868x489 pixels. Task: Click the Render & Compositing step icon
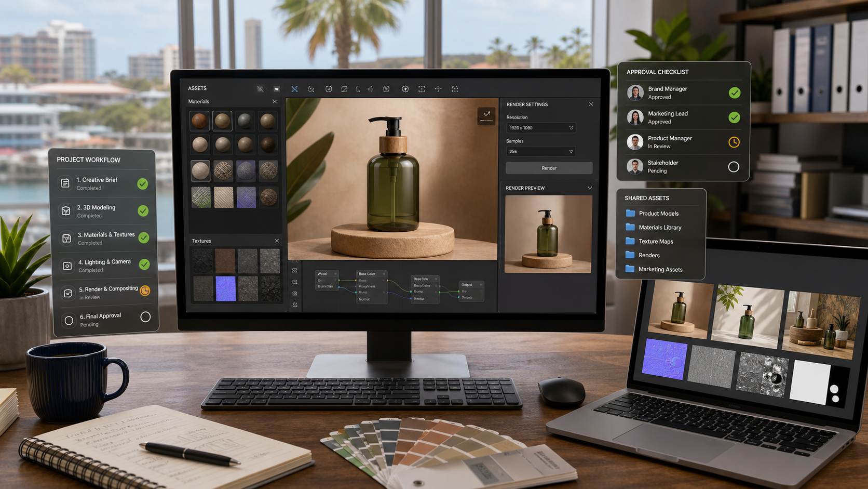tap(67, 293)
